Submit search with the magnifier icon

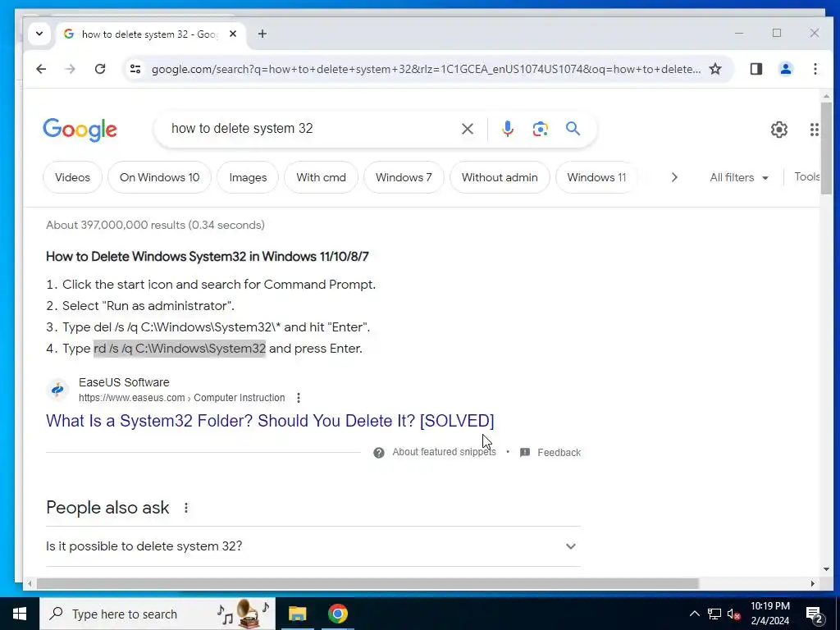[573, 129]
